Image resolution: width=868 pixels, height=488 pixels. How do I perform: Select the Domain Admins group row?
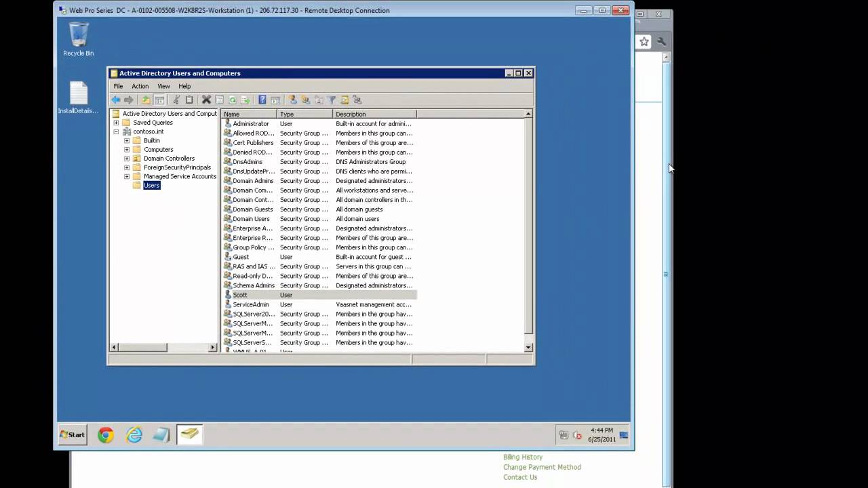[319, 181]
